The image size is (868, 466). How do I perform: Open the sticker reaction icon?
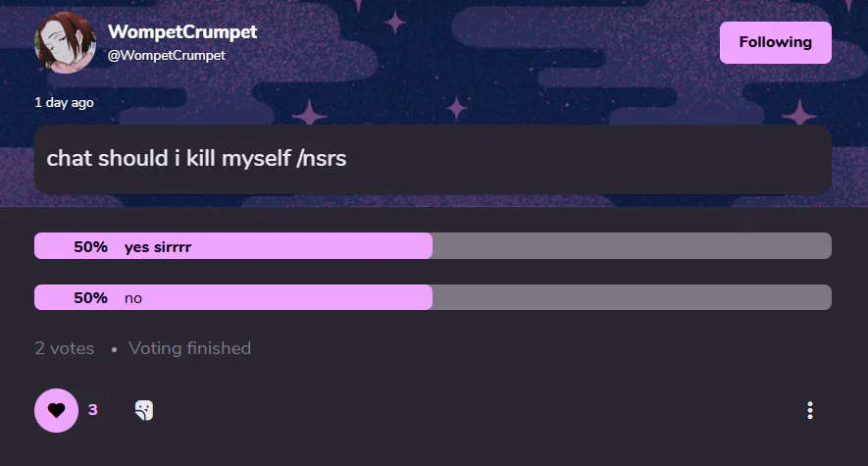click(x=144, y=410)
